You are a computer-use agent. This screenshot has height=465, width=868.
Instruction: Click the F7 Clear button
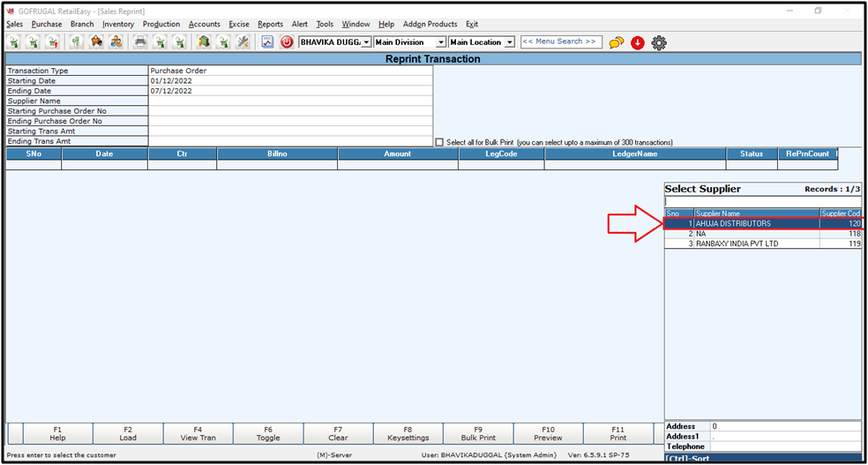338,433
